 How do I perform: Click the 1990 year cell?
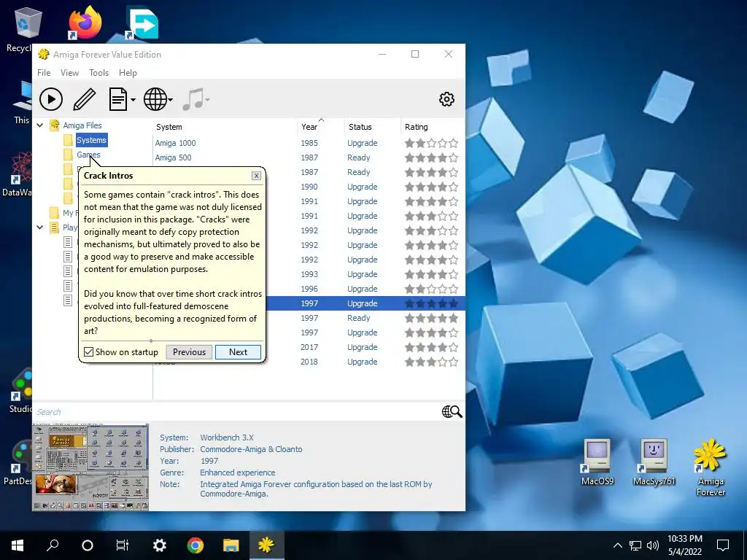click(x=309, y=187)
